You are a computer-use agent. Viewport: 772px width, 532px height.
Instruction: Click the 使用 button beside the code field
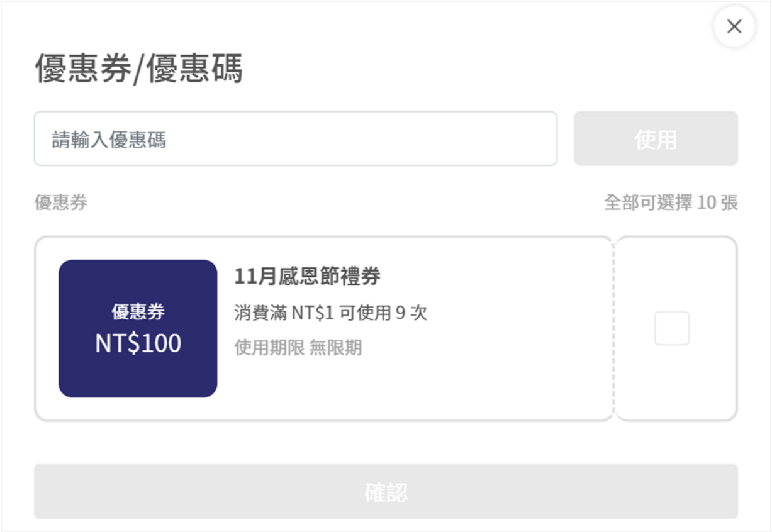click(656, 139)
